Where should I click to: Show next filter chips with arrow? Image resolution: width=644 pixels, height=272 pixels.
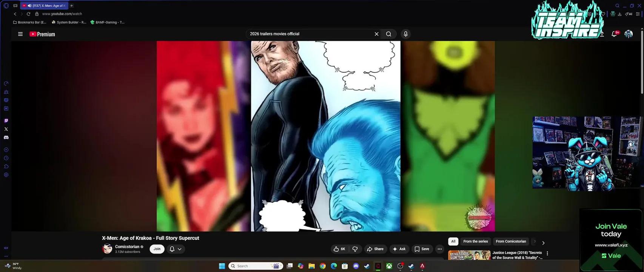543,243
